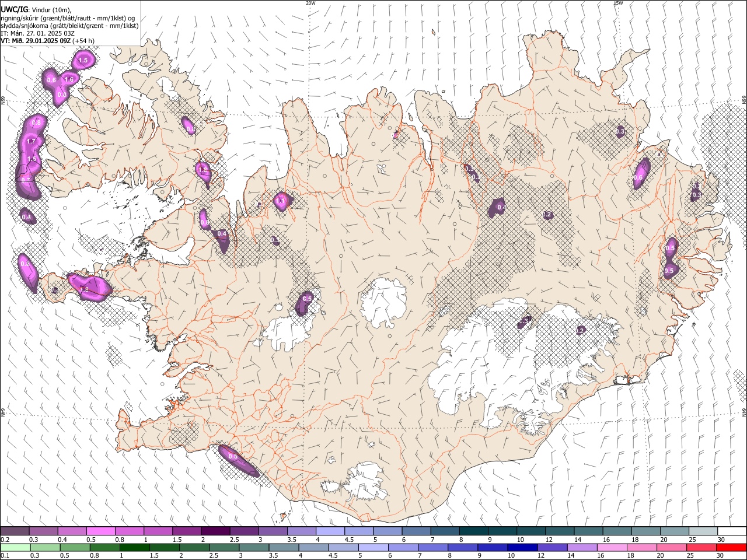Select the VT: Mið. 29.01.2025 09Z valid time
Image resolution: width=747 pixels, height=560 pixels.
[36, 41]
